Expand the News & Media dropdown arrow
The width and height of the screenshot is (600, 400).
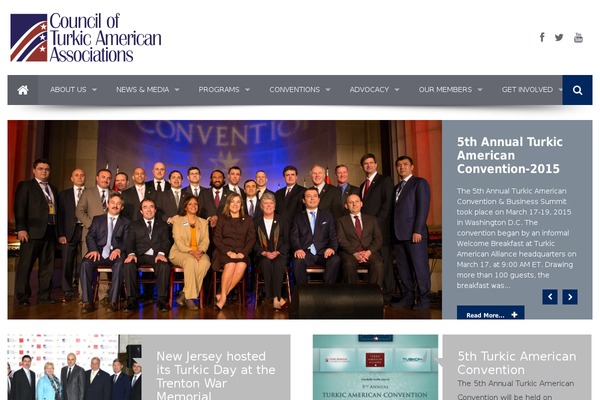click(x=177, y=90)
